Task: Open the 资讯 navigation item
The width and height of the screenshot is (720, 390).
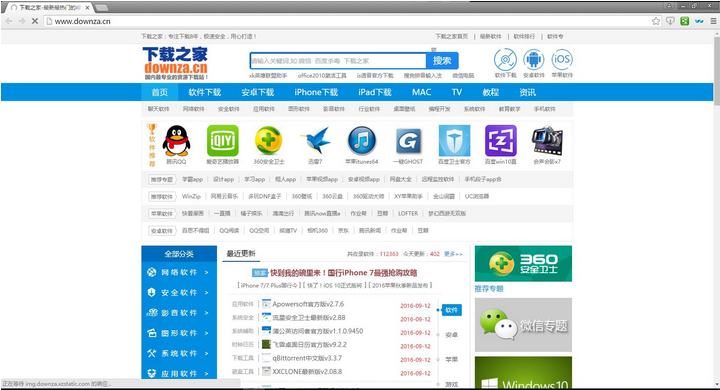Action: 527,92
